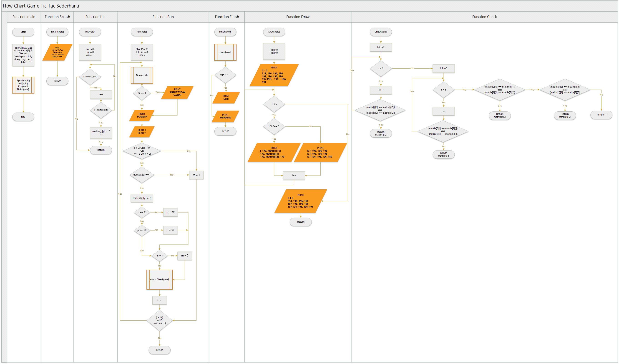Select the 'Function Init' lane header

click(x=96, y=17)
